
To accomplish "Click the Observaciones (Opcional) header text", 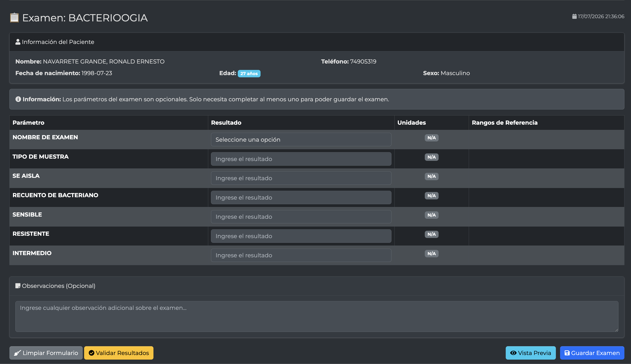I will click(59, 286).
